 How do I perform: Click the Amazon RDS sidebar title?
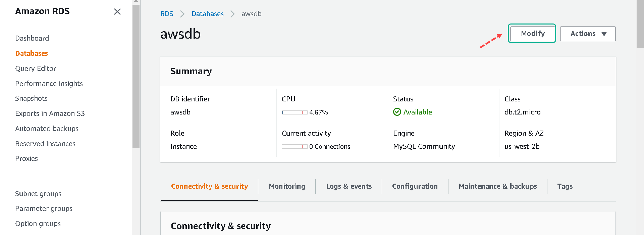click(42, 11)
